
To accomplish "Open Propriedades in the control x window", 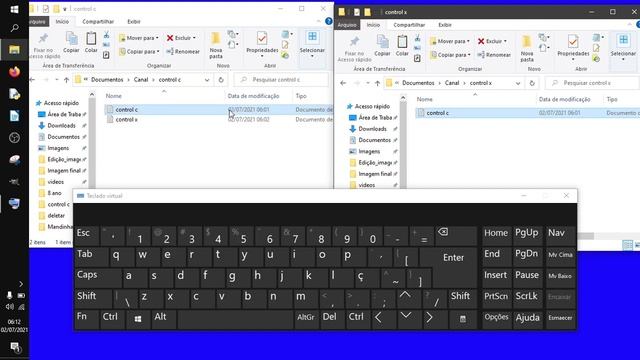I will click(573, 47).
